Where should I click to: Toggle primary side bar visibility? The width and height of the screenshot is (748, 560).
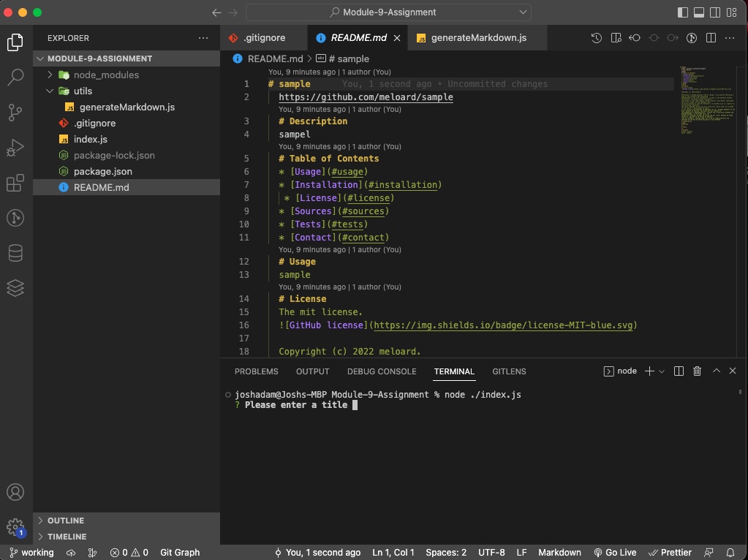point(683,12)
